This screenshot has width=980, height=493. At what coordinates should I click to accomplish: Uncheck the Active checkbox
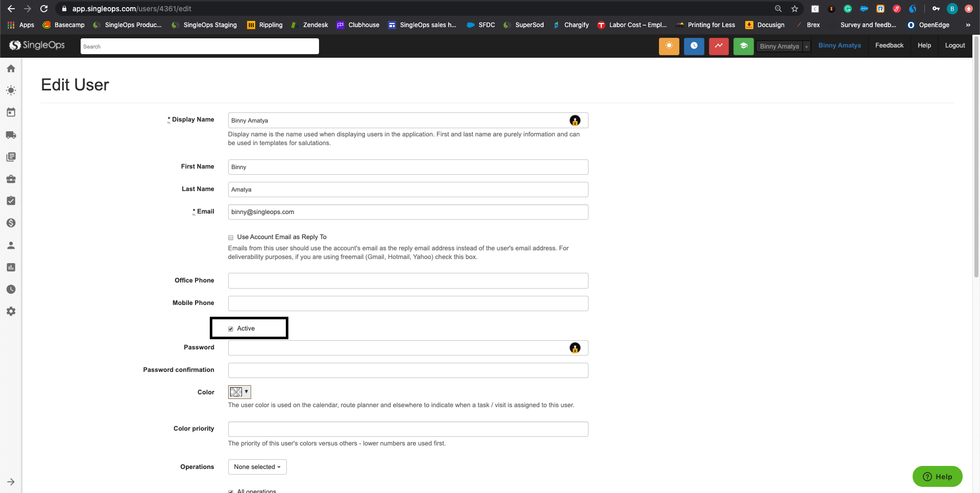(231, 329)
